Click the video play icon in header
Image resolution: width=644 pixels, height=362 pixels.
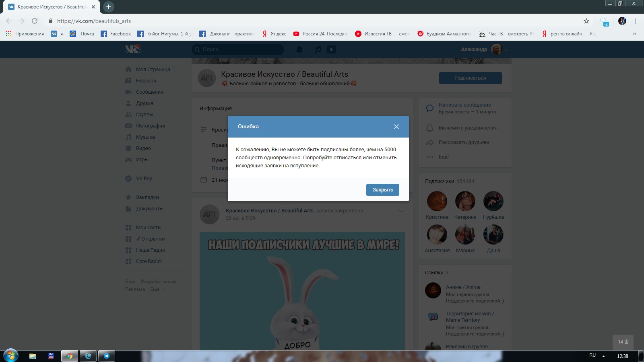click(331, 49)
